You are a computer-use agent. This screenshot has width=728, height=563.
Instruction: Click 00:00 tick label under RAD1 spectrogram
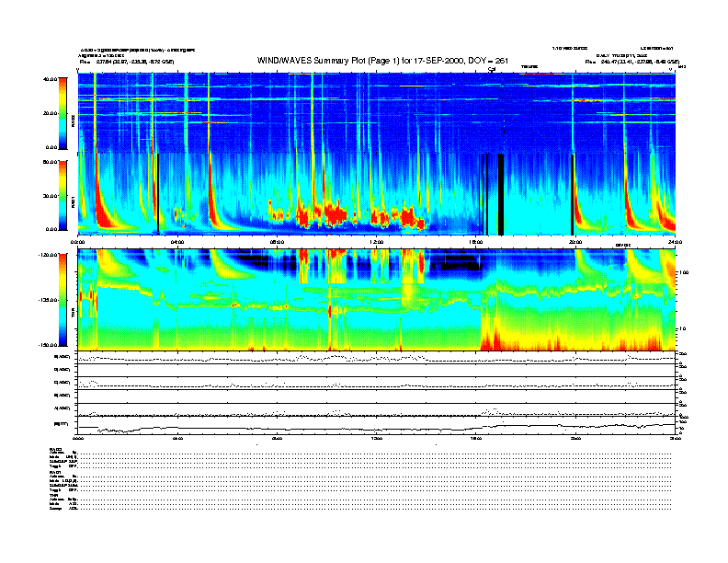click(77, 242)
